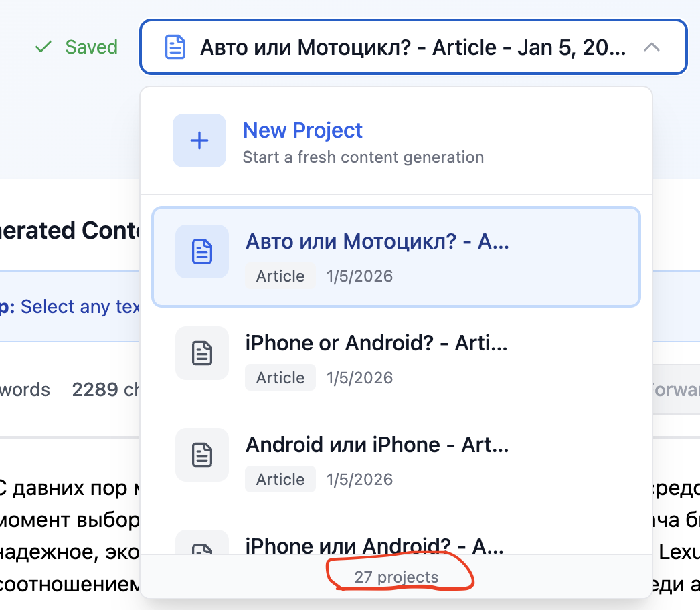Select the iPhone или Android? project entry
This screenshot has width=700, height=610.
click(x=395, y=545)
